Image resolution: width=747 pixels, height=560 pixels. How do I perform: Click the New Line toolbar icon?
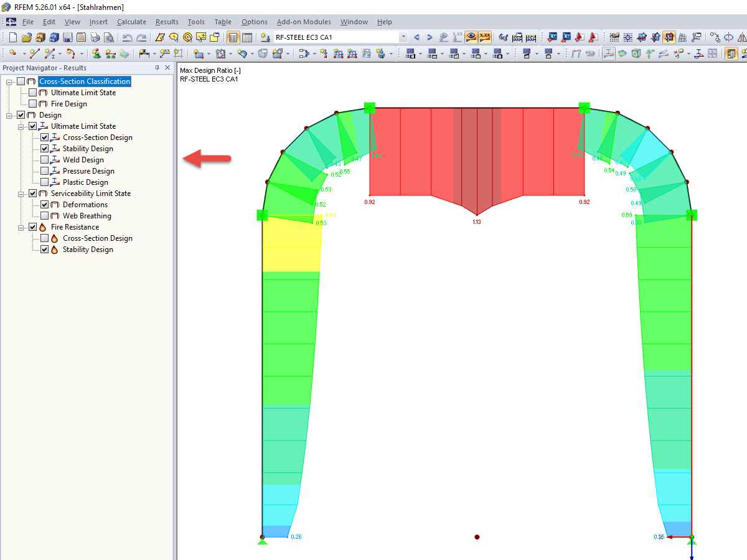[35, 54]
